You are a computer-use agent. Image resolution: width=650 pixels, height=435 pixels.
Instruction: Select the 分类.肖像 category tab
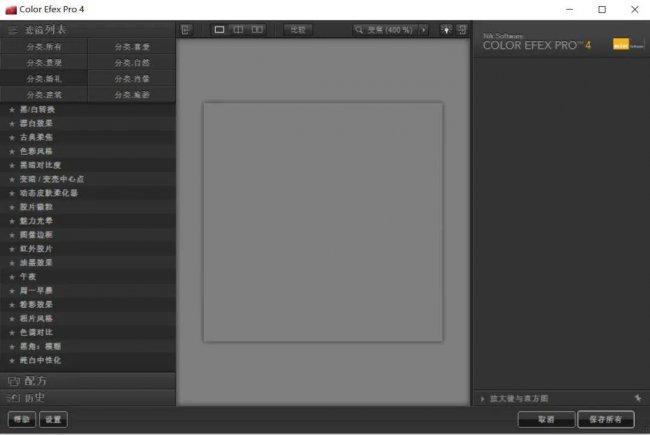coord(132,79)
